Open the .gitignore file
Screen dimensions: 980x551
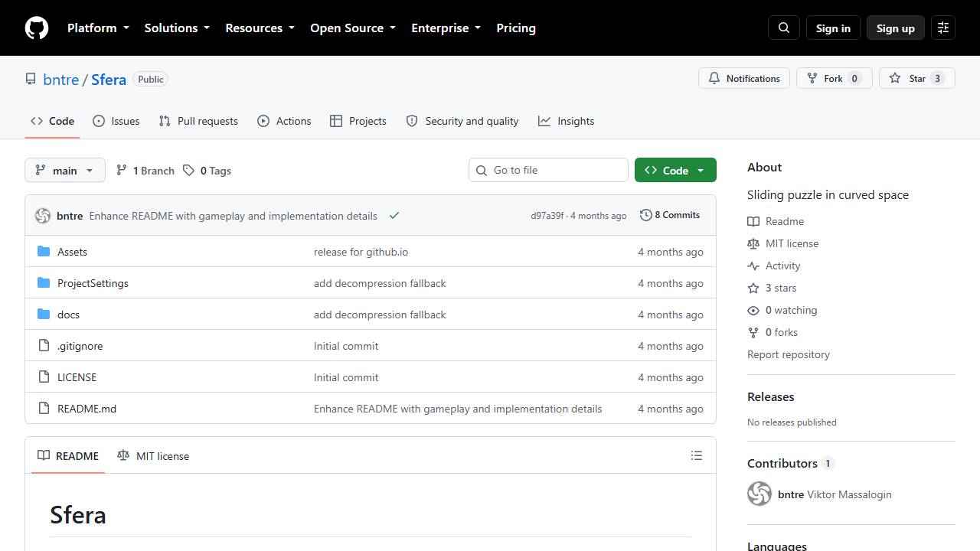point(80,346)
